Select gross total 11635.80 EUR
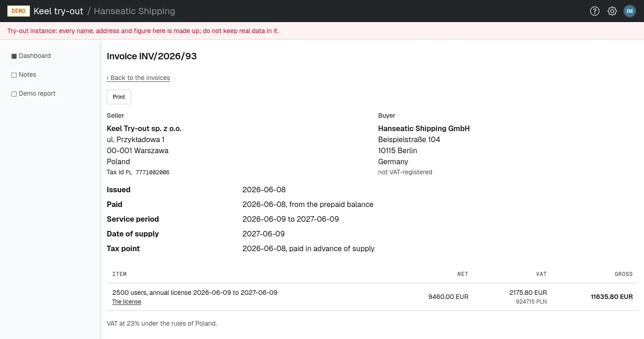 (612, 297)
